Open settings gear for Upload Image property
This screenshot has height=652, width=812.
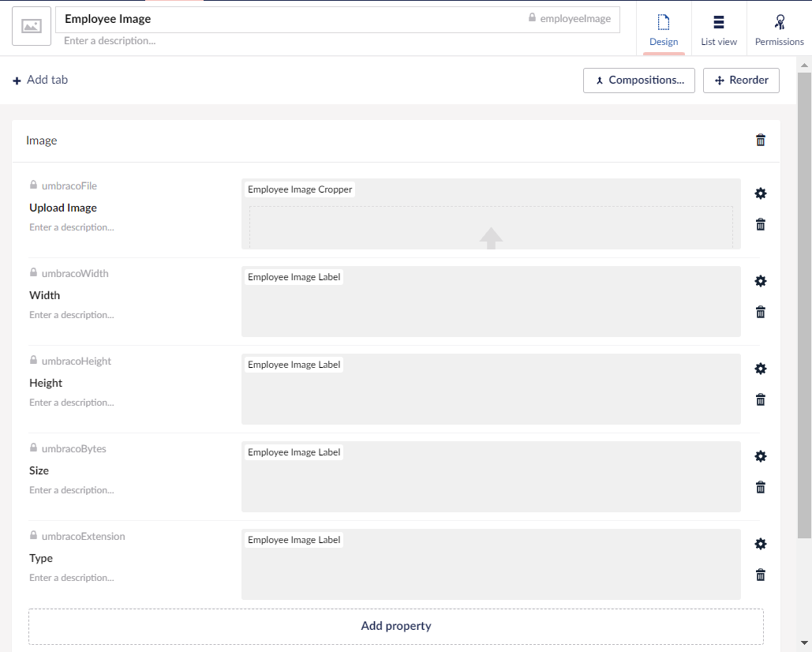(760, 193)
